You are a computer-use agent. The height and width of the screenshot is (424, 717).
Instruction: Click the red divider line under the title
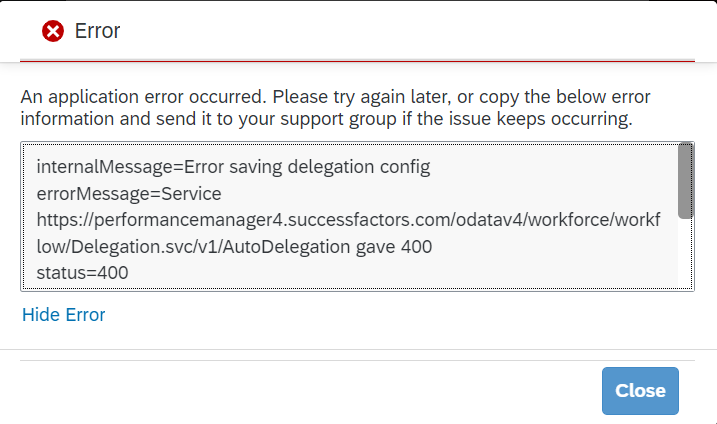[x=357, y=61]
